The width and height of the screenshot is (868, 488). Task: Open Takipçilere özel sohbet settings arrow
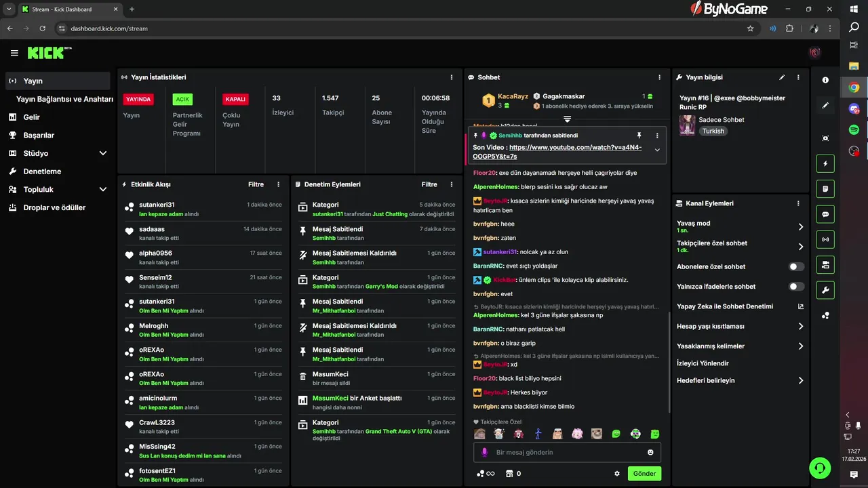(x=800, y=247)
